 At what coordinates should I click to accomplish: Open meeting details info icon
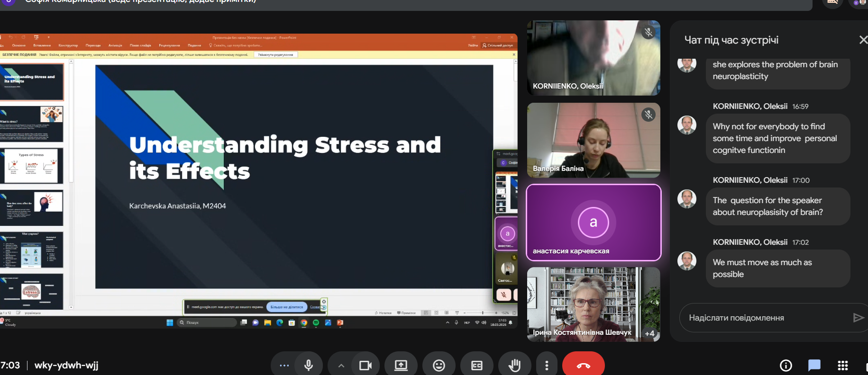(x=786, y=365)
